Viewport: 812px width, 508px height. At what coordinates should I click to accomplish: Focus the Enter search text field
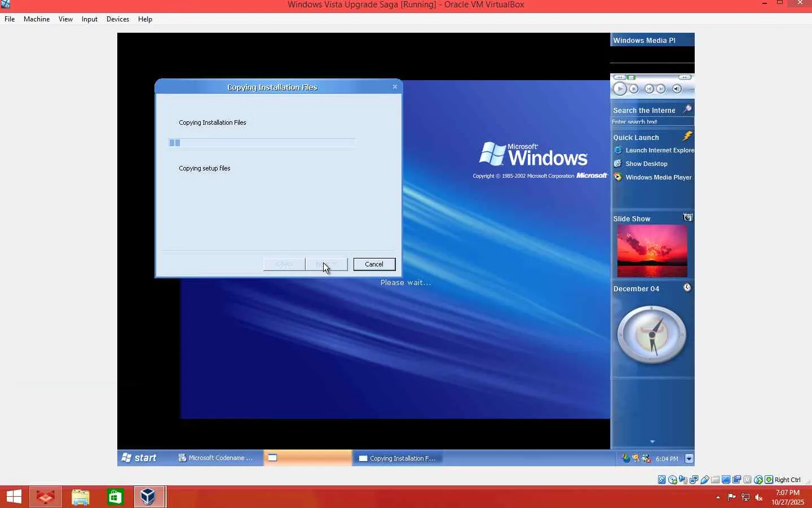point(652,122)
